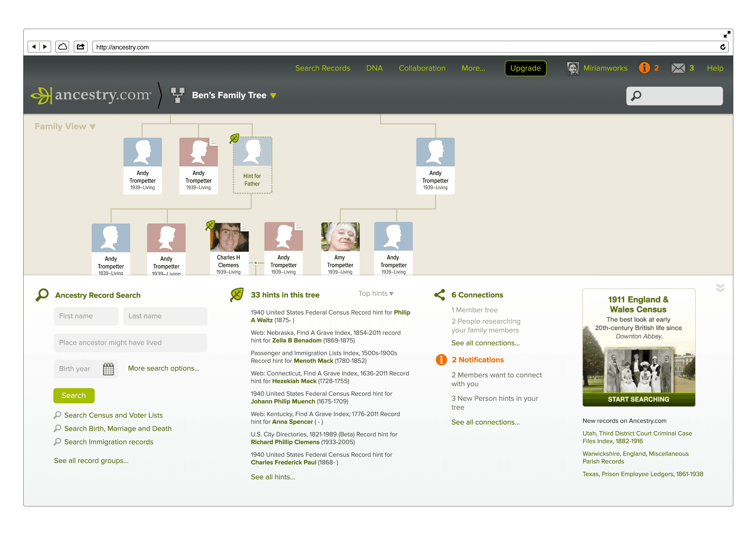Click the share icon next to 6 Connections
This screenshot has height=533, width=756.
point(440,295)
